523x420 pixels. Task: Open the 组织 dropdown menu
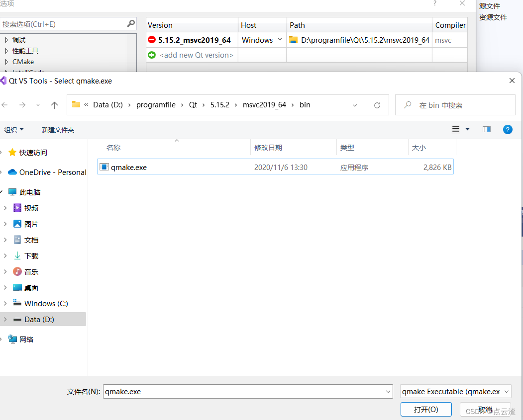[x=13, y=130]
